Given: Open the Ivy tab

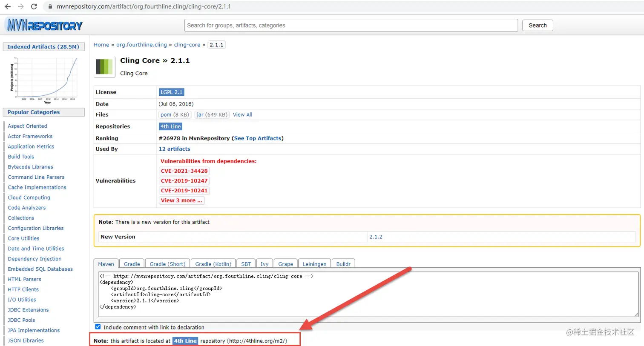Looking at the screenshot, I should pyautogui.click(x=264, y=264).
